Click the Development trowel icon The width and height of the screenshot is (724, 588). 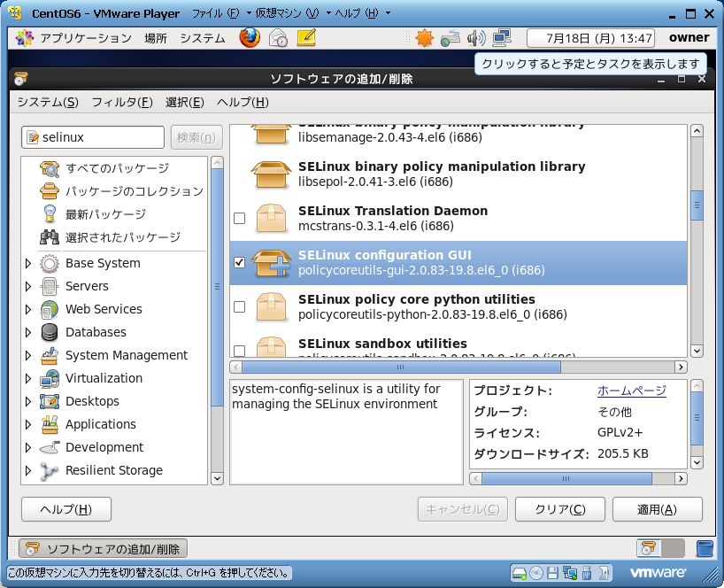(50, 447)
